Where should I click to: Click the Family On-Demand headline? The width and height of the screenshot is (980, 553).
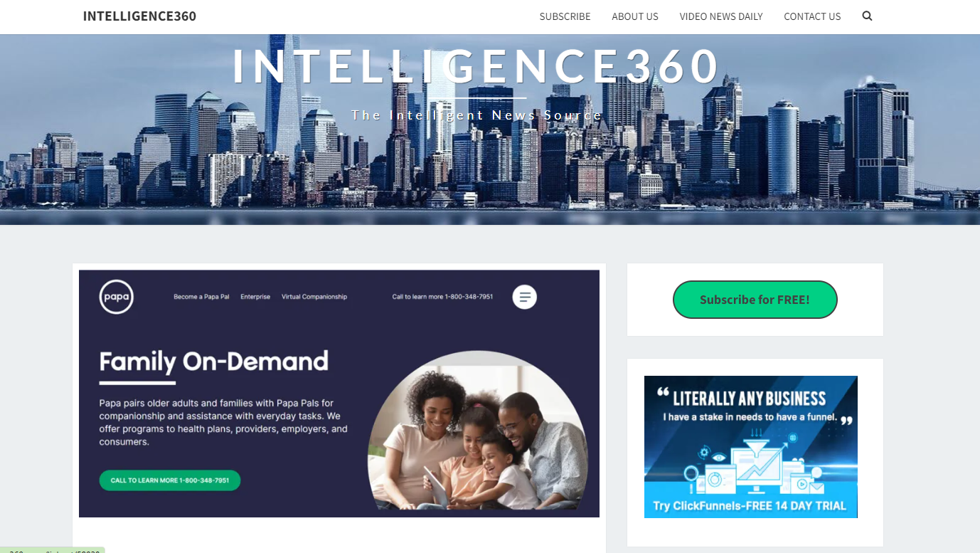click(213, 362)
